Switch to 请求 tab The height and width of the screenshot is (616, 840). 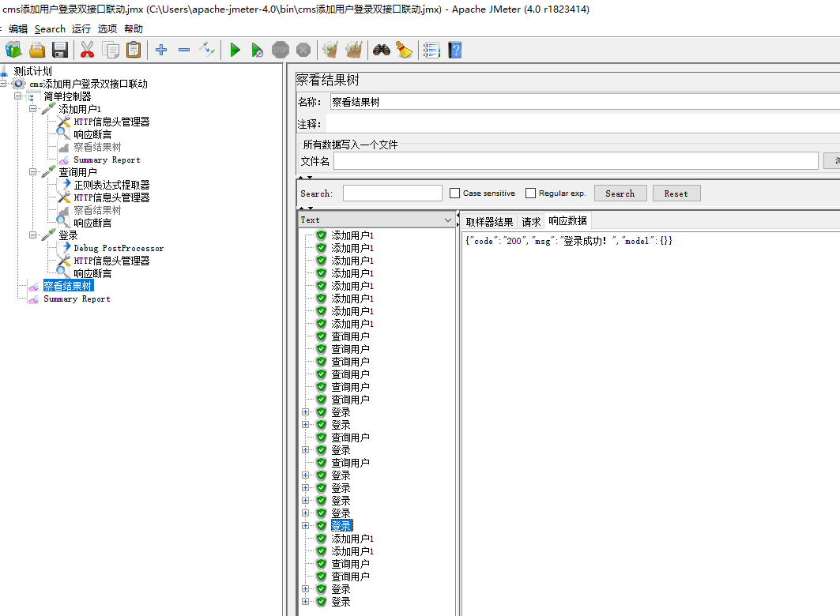(x=531, y=222)
